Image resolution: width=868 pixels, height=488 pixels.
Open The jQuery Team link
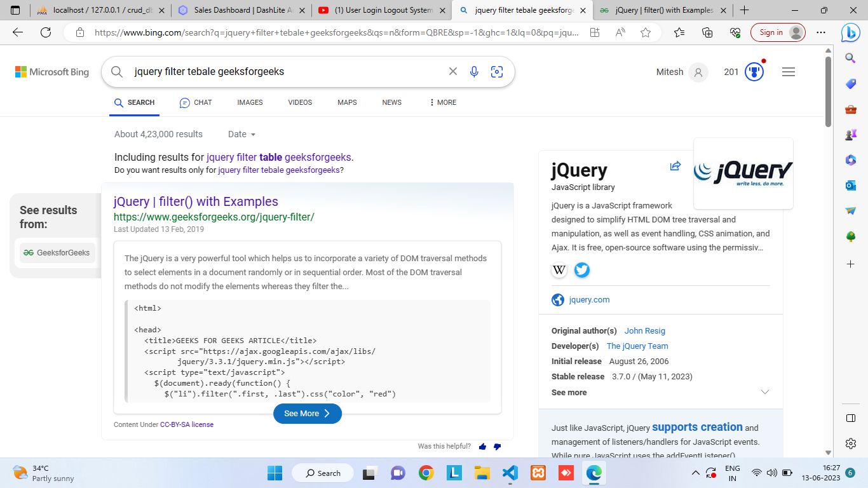pos(637,346)
